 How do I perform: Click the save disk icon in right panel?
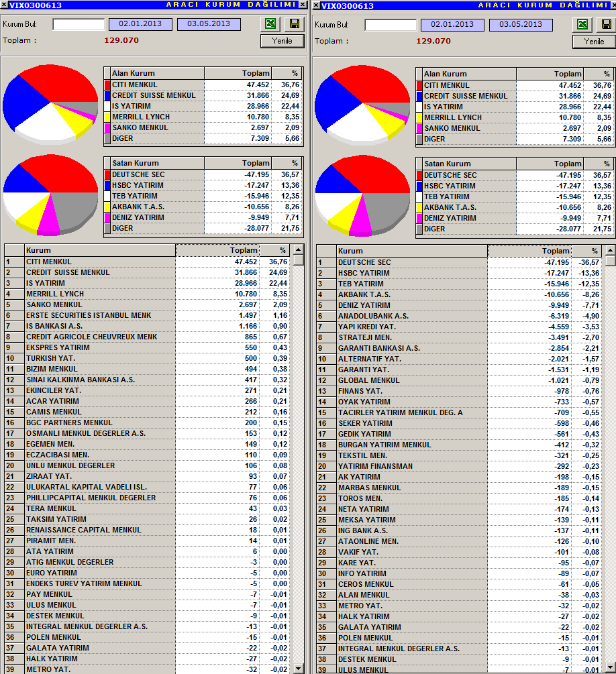pyautogui.click(x=606, y=24)
